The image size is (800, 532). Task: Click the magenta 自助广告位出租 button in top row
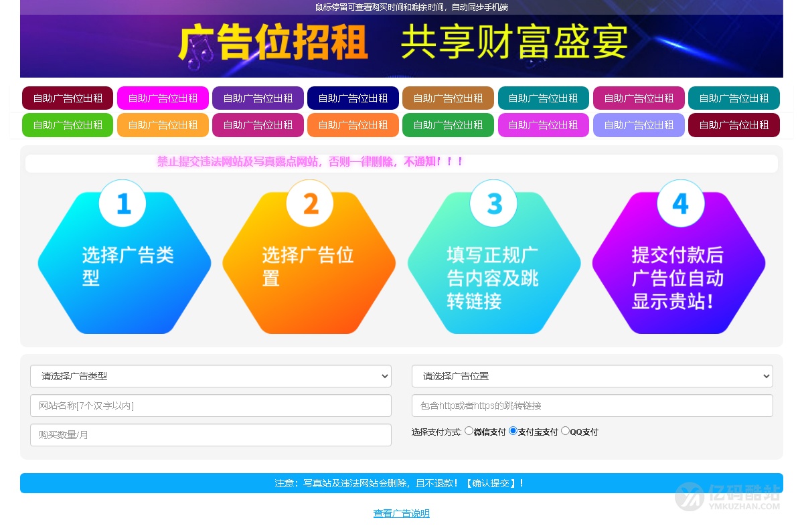[163, 98]
